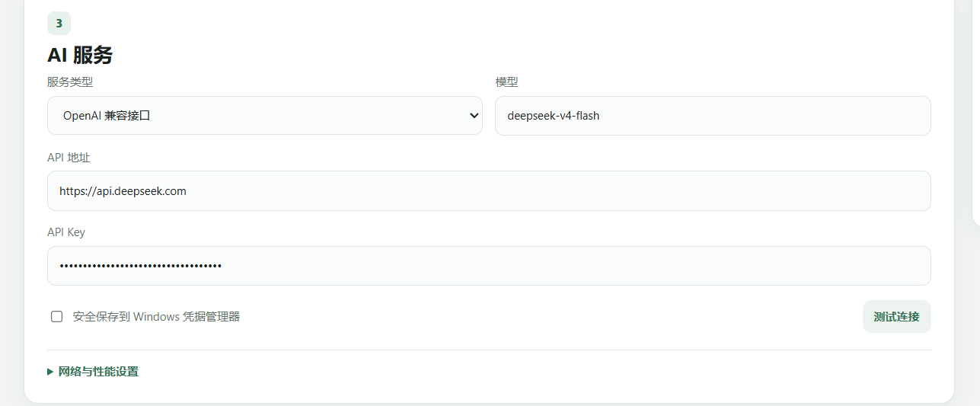980x406 pixels.
Task: Click the 测试连接 button
Action: tap(896, 317)
